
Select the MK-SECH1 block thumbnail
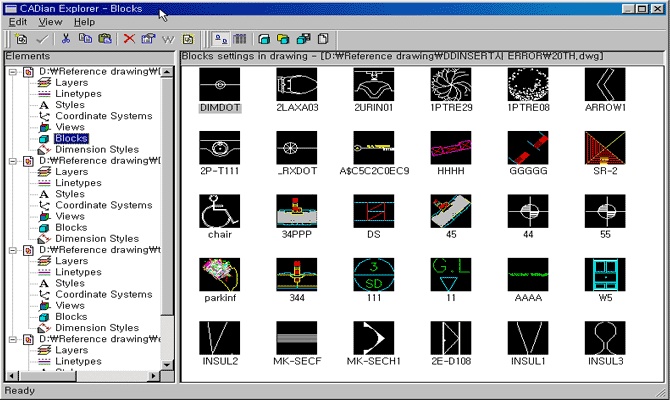tap(374, 338)
